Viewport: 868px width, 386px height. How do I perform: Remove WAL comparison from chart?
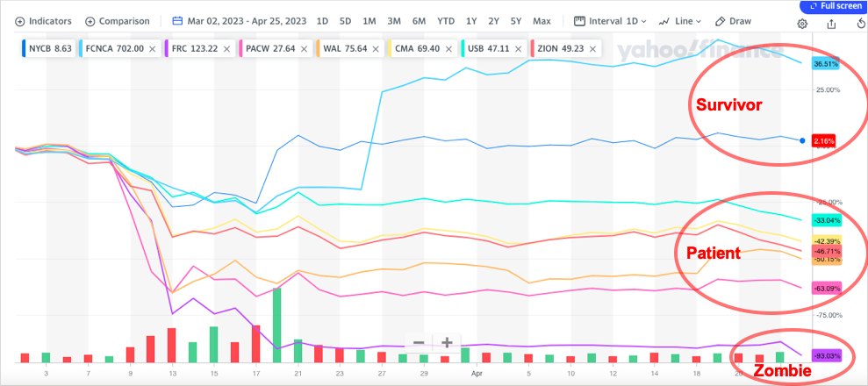[x=376, y=48]
